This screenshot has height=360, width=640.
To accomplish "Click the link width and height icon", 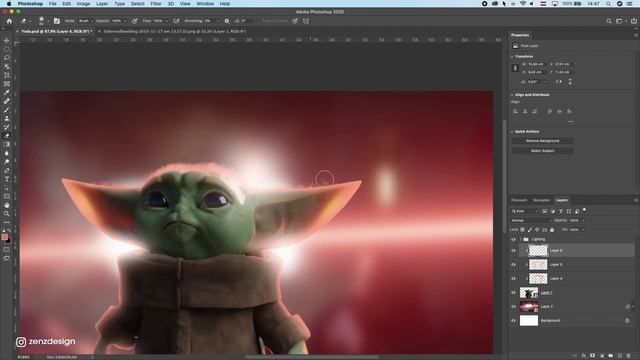I will click(x=515, y=68).
